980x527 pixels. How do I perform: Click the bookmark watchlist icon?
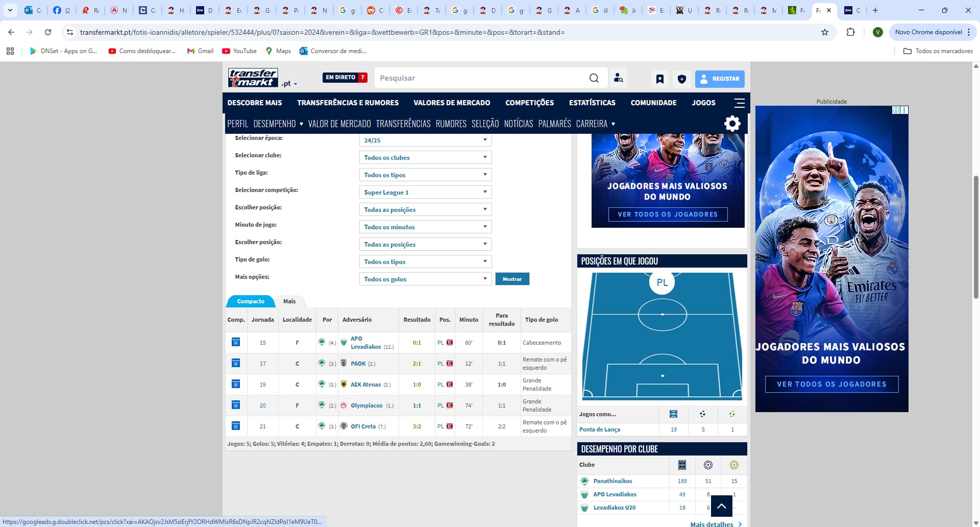659,79
